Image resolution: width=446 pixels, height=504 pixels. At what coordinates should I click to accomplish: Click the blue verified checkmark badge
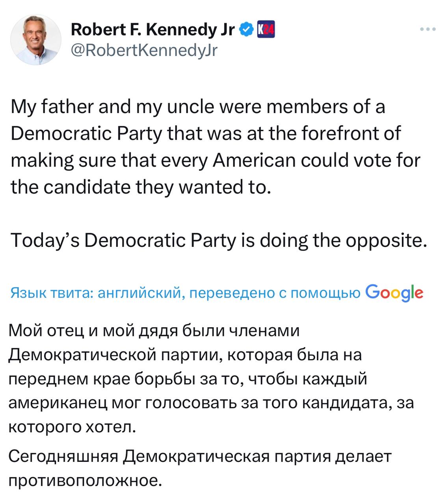pyautogui.click(x=246, y=29)
